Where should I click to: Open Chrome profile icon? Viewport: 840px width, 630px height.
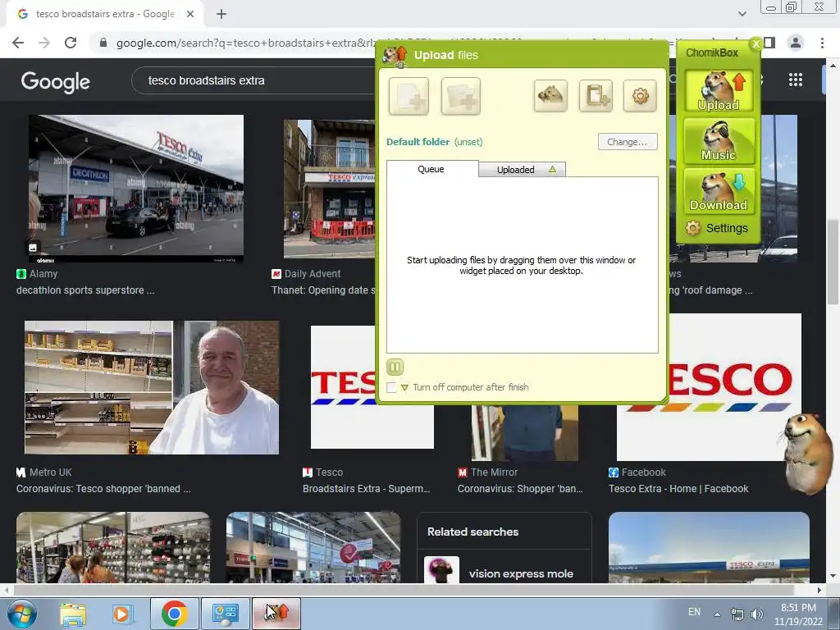pos(796,43)
